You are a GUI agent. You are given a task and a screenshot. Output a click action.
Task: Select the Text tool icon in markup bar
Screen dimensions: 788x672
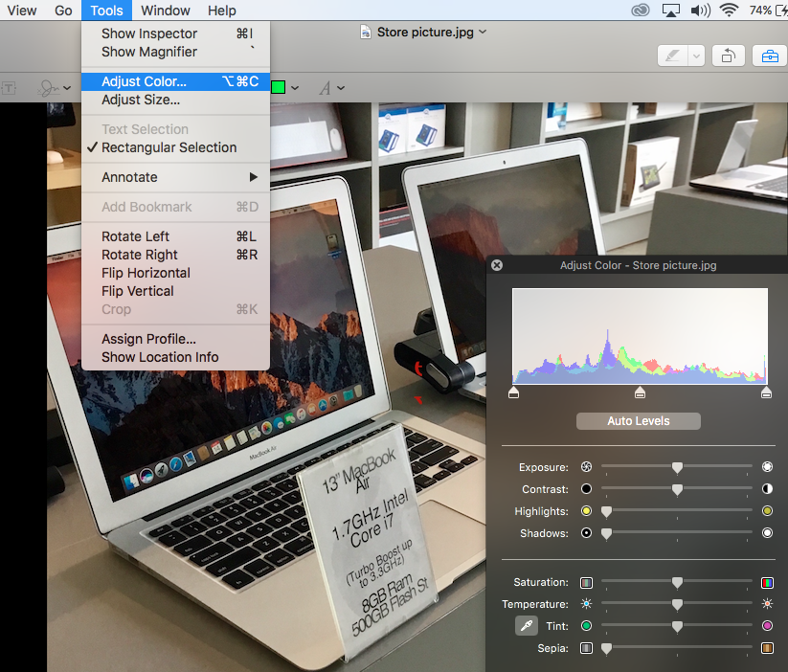9,88
